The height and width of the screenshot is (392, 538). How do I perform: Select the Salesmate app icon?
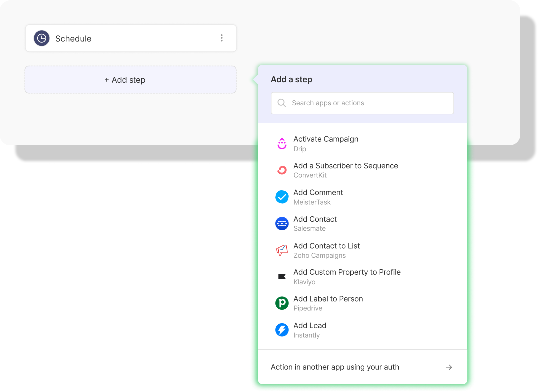[282, 224]
